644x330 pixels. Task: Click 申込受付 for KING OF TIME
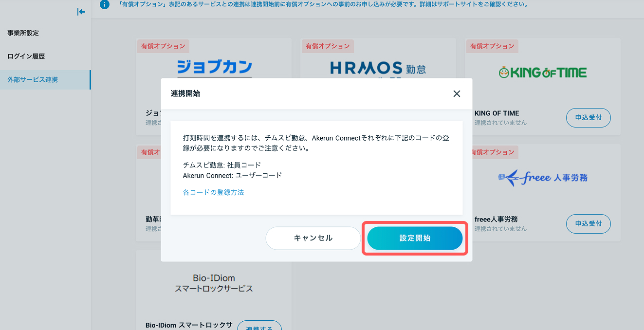pos(589,118)
